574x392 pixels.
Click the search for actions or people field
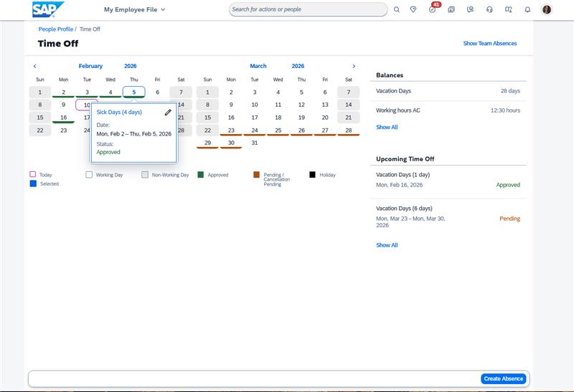click(x=309, y=10)
